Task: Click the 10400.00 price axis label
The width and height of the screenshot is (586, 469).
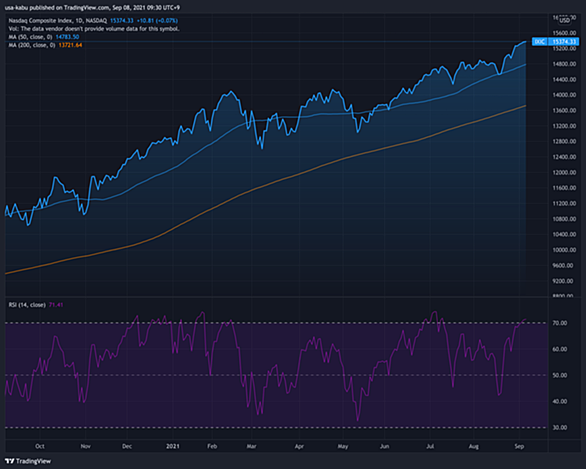Action: [564, 234]
